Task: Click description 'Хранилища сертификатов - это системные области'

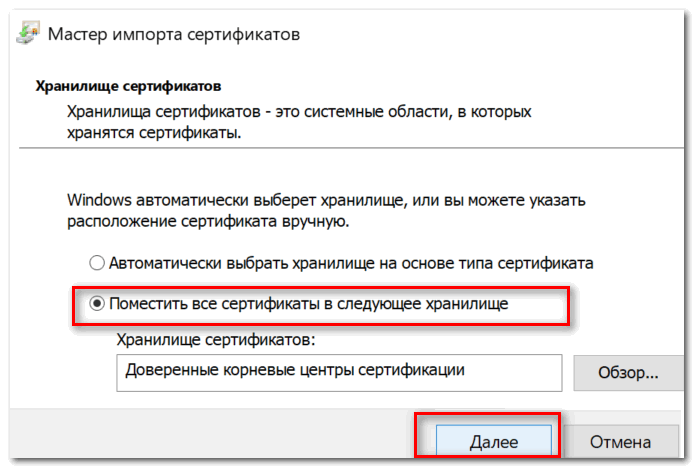Action: pyautogui.click(x=259, y=112)
